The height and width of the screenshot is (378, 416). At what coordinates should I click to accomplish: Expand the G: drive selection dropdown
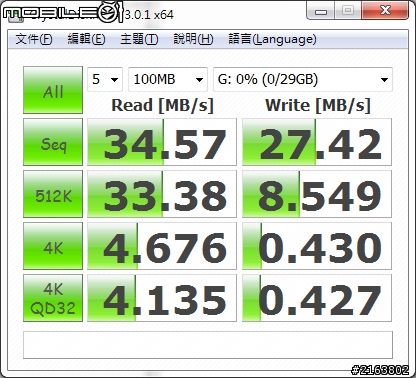pos(303,79)
